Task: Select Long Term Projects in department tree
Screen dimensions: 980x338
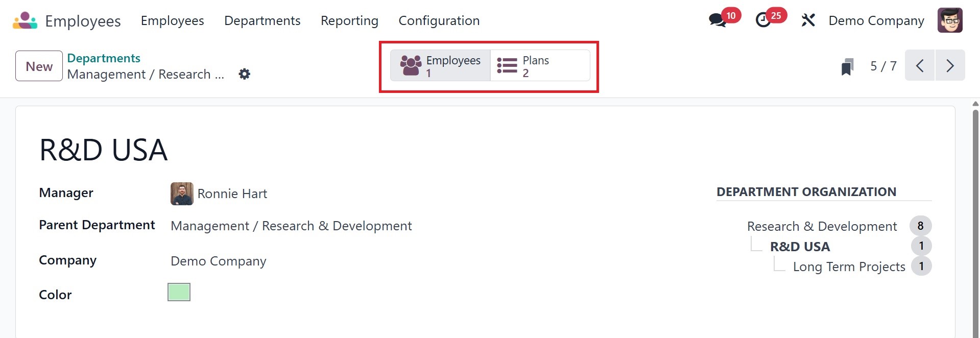Action: pos(849,267)
